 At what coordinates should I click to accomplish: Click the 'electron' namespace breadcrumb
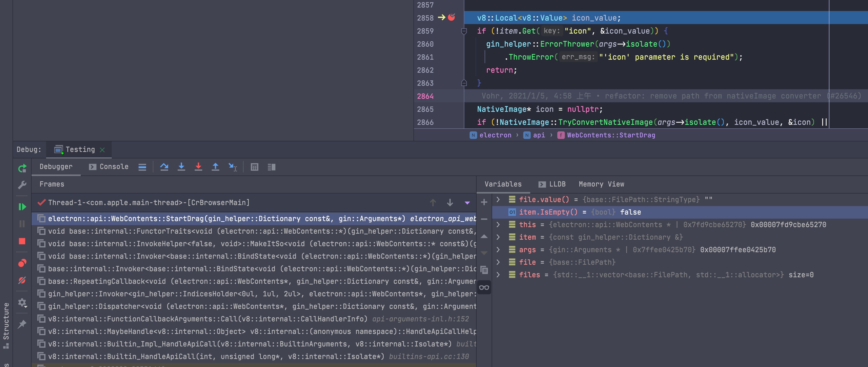click(491, 135)
